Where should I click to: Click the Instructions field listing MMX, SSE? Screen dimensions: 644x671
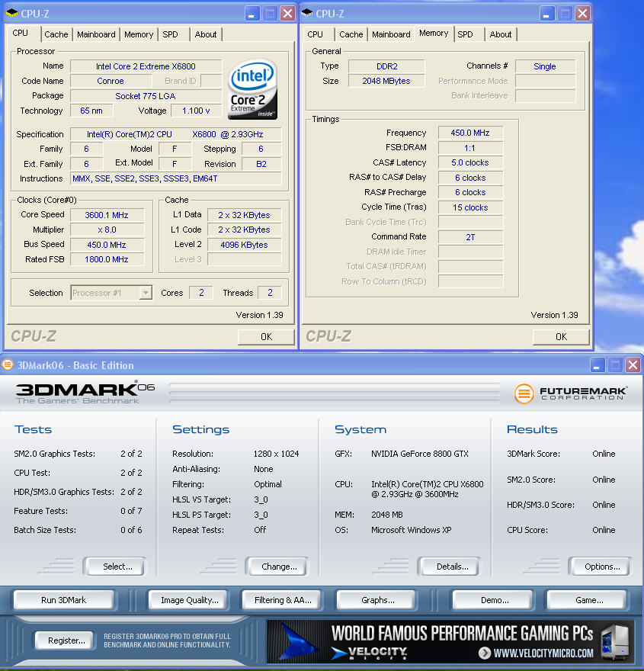(176, 178)
